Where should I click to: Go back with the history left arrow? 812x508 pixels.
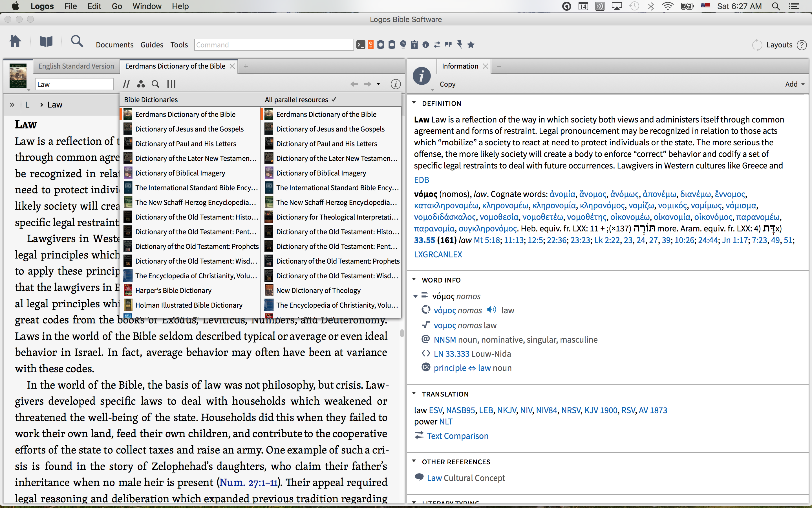tap(354, 84)
